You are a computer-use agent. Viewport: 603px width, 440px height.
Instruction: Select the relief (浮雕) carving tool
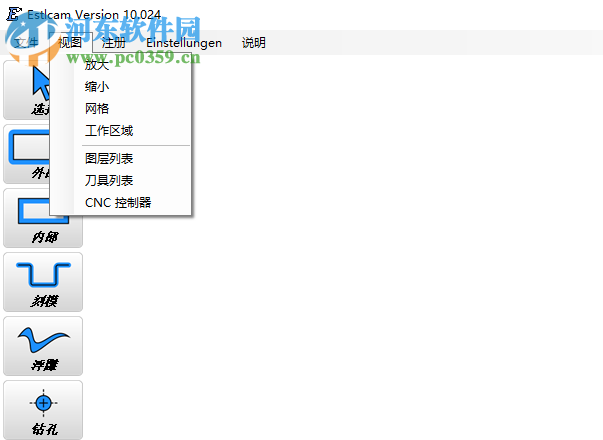[x=43, y=346]
